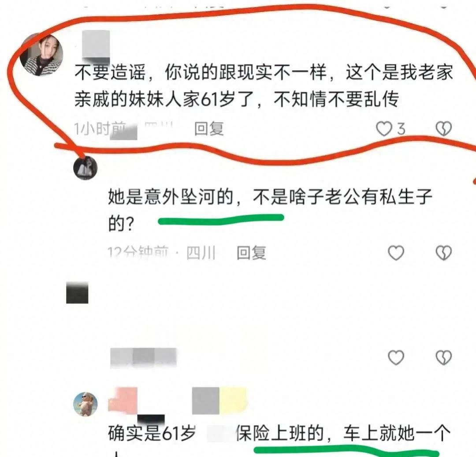Screen dimensions: 476x457
Task: Tap the gray-yellow blurred tag beside username
Action: coord(220,401)
